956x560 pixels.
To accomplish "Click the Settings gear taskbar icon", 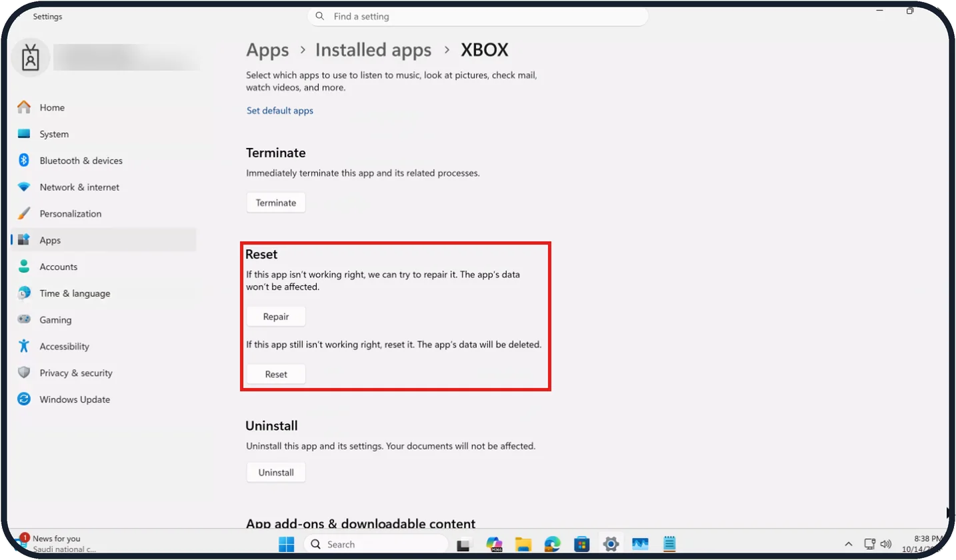I will click(611, 544).
